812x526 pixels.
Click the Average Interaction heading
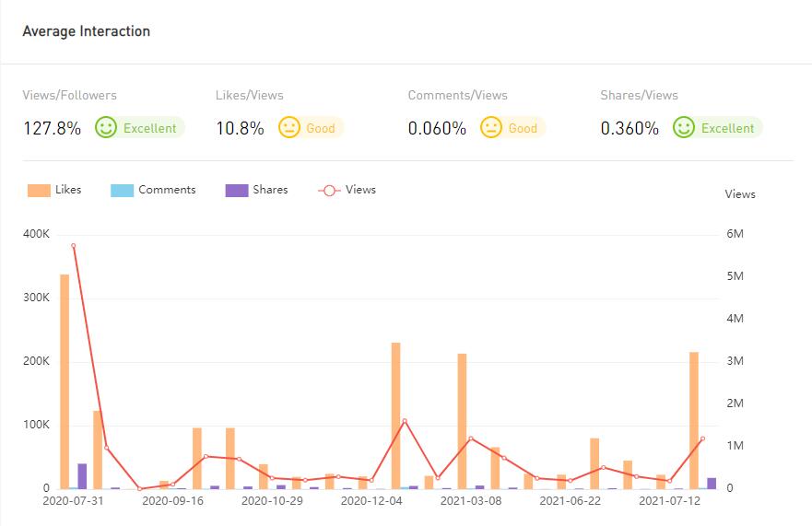tap(86, 31)
